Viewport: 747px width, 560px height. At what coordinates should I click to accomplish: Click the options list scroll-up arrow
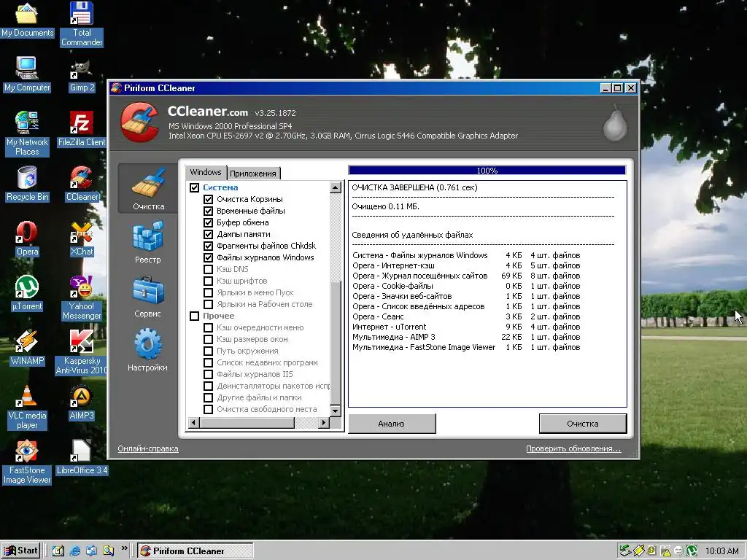click(x=336, y=187)
